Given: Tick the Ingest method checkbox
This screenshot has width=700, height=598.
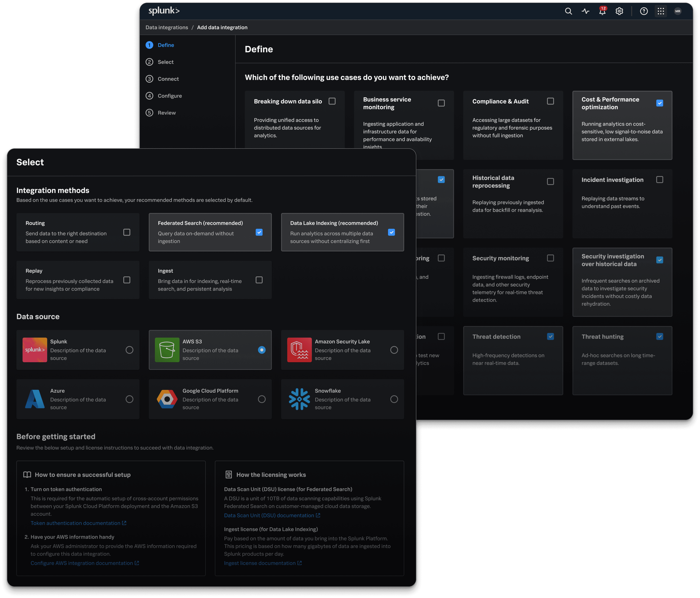Looking at the screenshot, I should (x=259, y=280).
